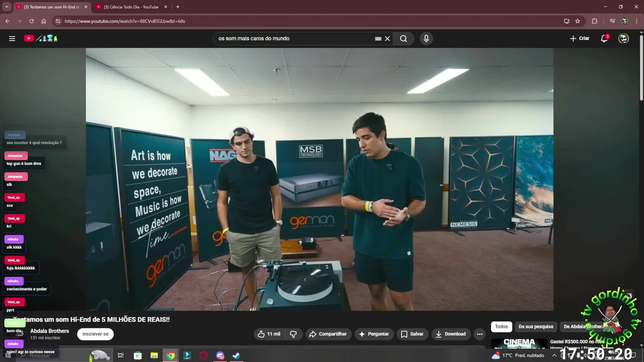Screen dimensions: 644x362
Task: Open Discord from the taskbar
Action: [220, 355]
